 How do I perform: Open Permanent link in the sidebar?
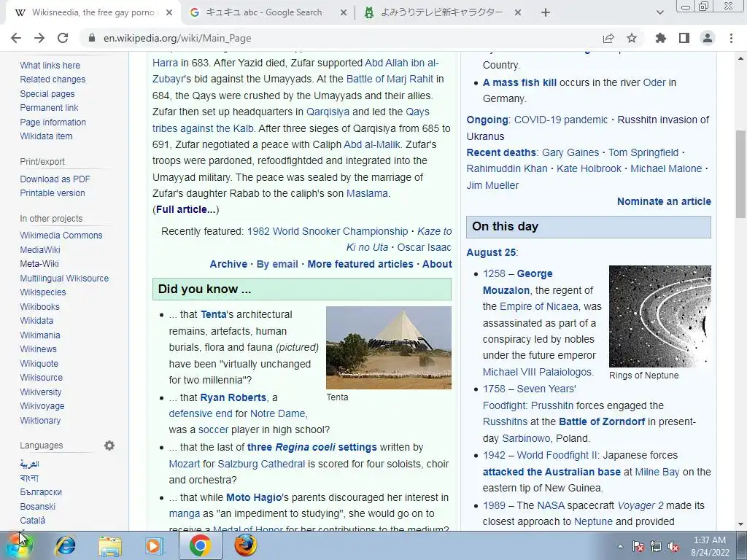coord(49,108)
